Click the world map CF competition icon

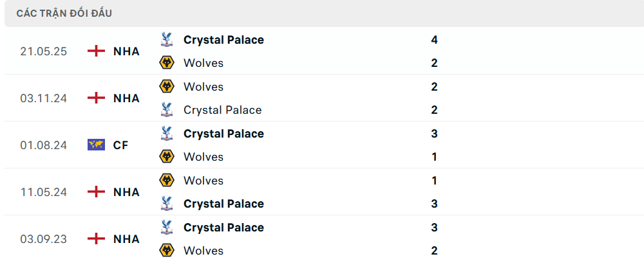[96, 145]
